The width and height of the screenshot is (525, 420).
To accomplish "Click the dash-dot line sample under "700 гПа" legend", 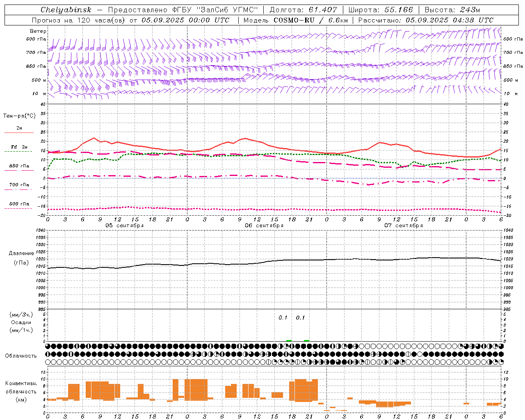I will [18, 190].
